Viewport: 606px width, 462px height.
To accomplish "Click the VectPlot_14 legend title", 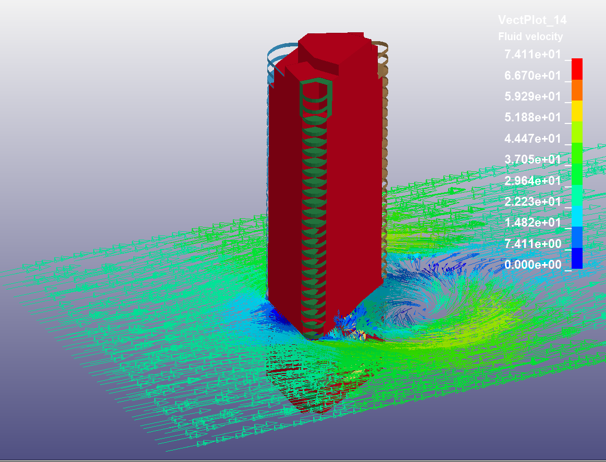I will coord(532,20).
